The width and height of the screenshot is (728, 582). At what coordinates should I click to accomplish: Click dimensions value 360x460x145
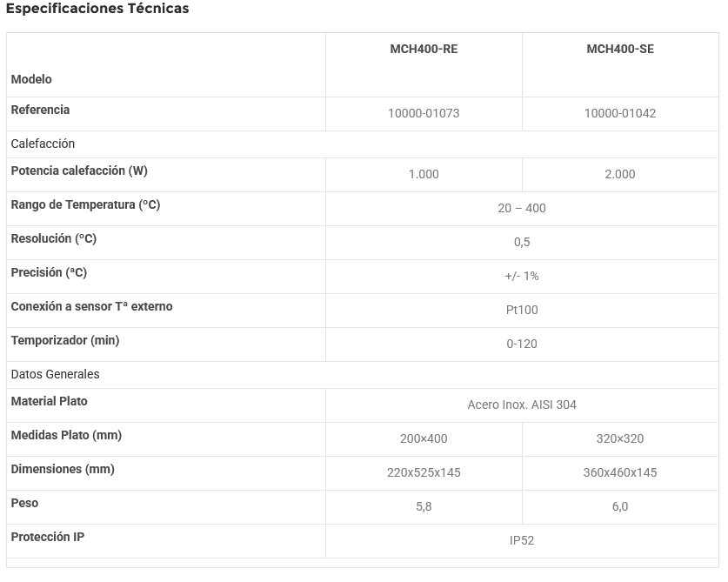pyautogui.click(x=620, y=472)
